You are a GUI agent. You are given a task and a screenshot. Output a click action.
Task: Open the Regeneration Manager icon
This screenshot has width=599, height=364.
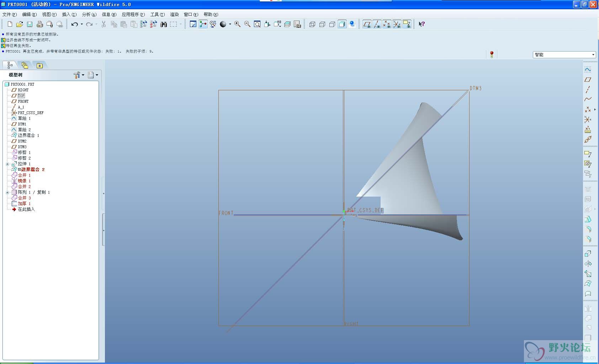pyautogui.click(x=154, y=24)
